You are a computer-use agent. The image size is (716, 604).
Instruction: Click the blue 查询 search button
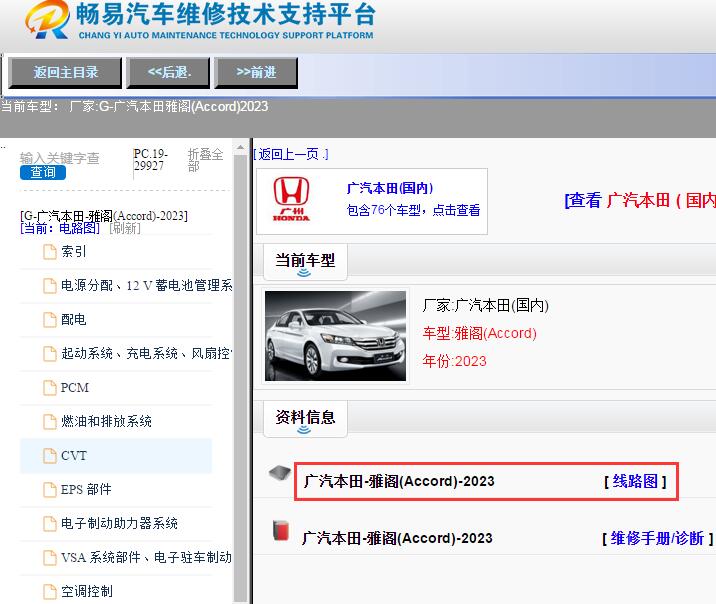tap(43, 172)
